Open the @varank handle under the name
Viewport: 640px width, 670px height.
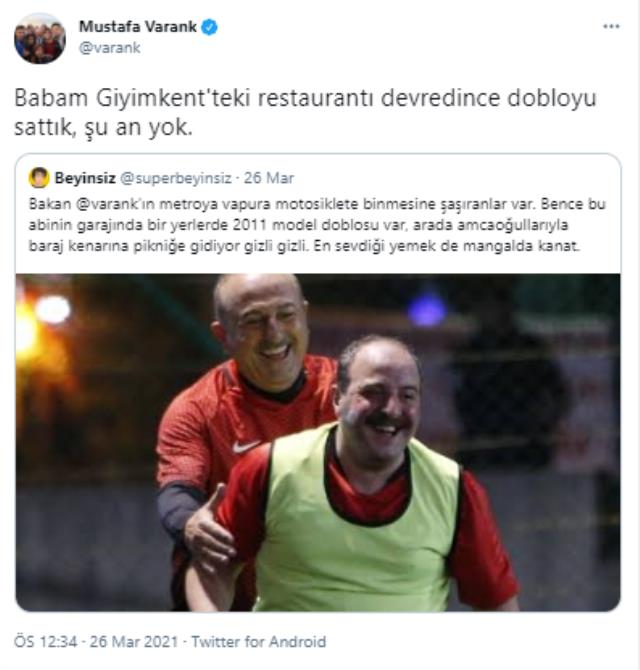click(x=110, y=47)
